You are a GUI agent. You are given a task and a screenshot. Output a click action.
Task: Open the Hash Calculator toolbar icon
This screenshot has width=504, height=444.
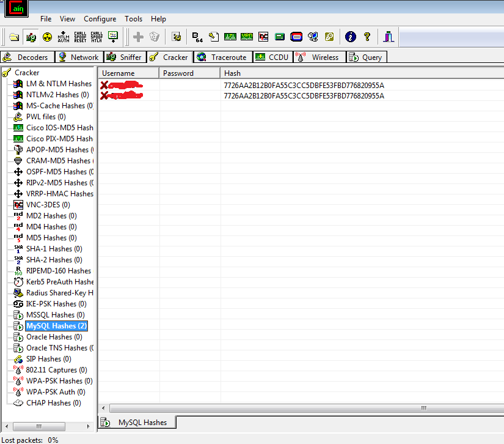pyautogui.click(x=280, y=37)
